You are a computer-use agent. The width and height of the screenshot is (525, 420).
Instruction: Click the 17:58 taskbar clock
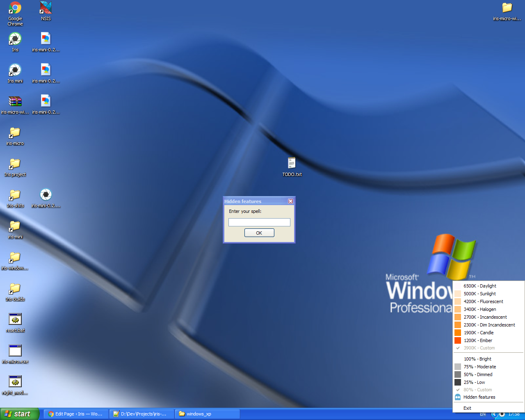(514, 414)
